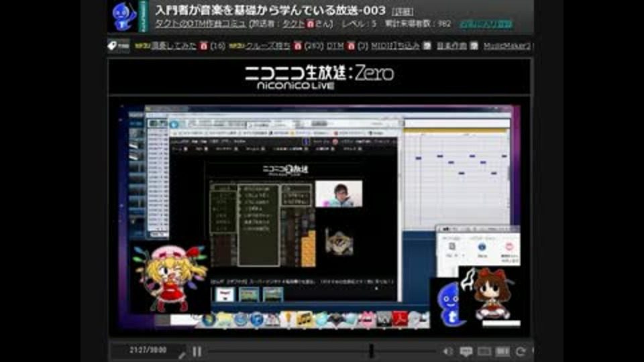Click the pencil edit icon near timer

182,355
